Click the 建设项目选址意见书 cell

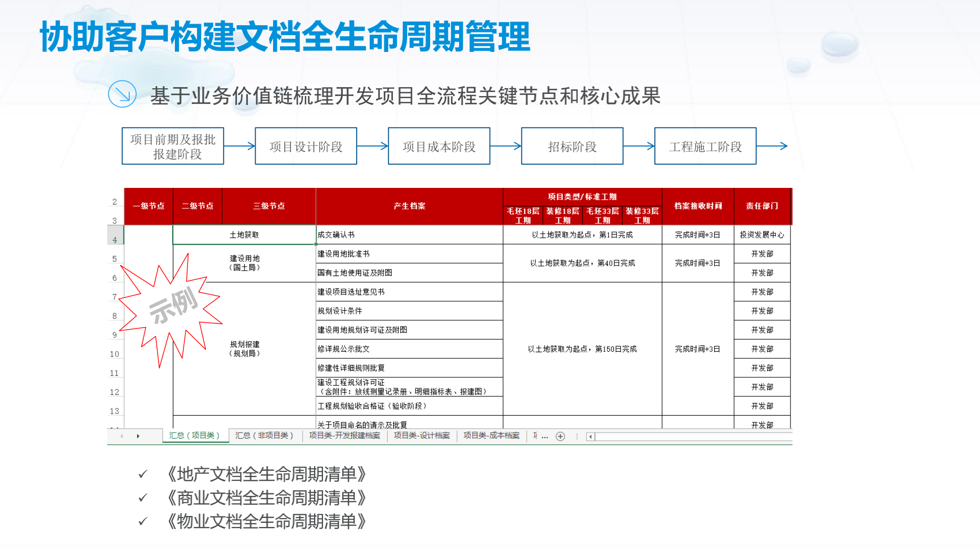410,292
